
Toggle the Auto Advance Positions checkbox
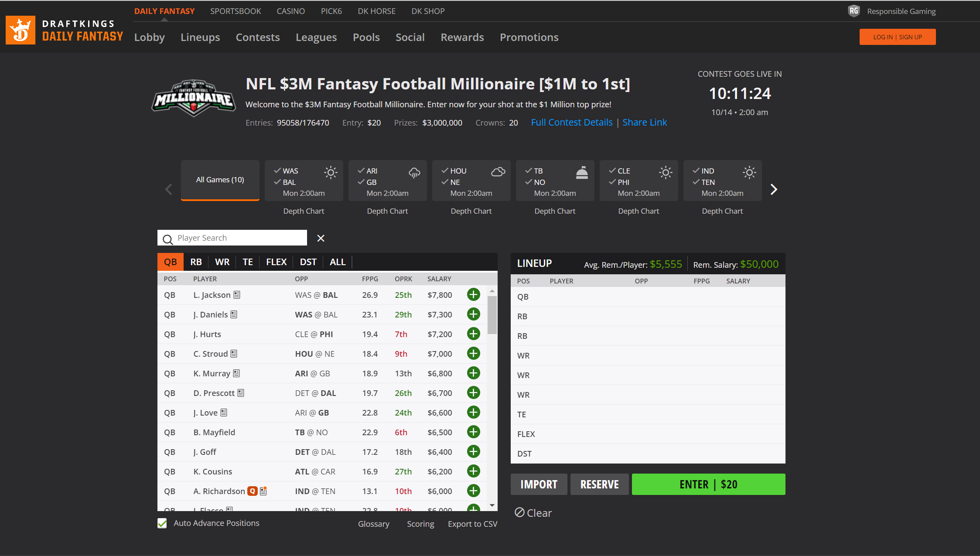point(162,523)
